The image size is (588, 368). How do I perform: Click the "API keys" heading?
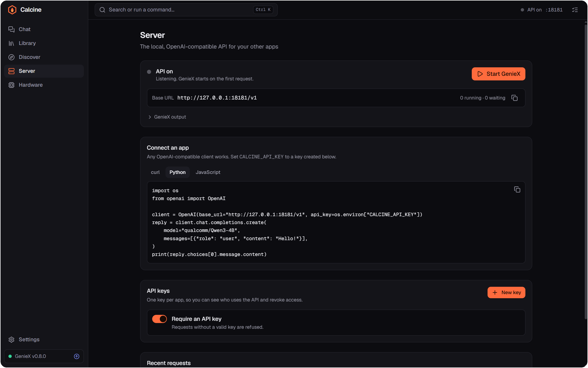[158, 291]
